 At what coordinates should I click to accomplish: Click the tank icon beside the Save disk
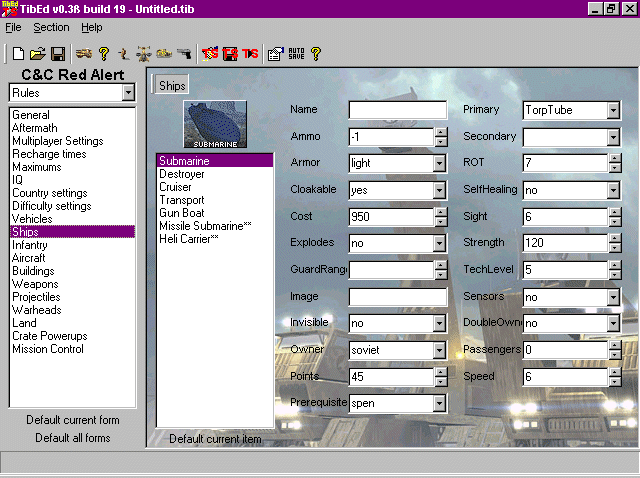coord(84,54)
